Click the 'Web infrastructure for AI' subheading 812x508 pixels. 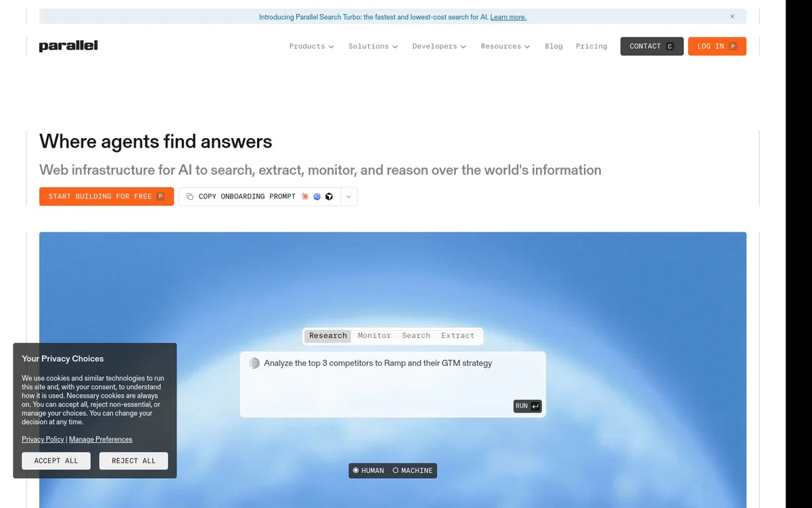tap(320, 170)
